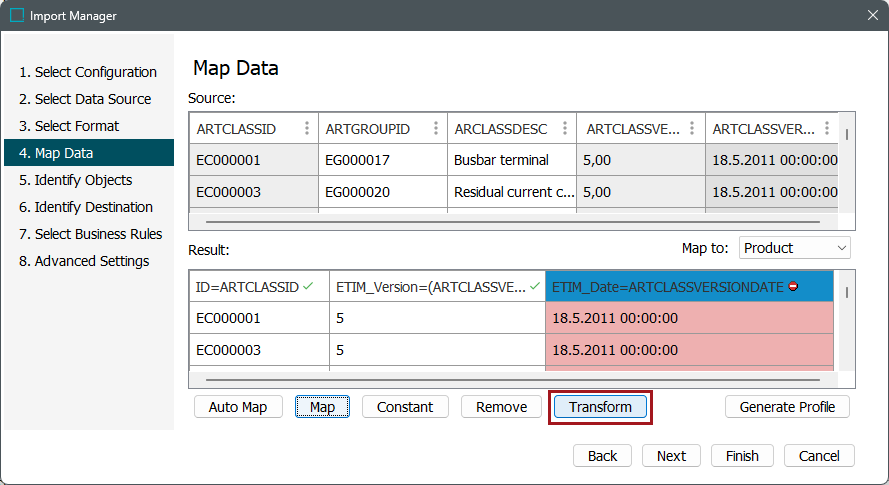
Task: Go to Identify Objects step
Action: pyautogui.click(x=83, y=180)
